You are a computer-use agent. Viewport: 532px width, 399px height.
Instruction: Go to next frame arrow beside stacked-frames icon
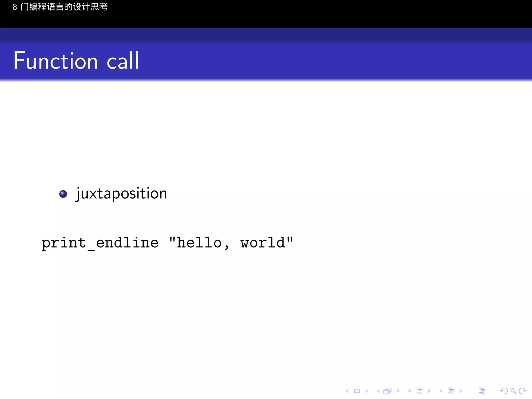(x=398, y=391)
